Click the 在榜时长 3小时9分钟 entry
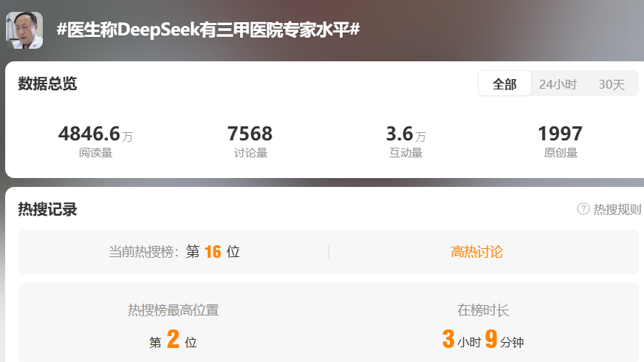 pyautogui.click(x=483, y=327)
